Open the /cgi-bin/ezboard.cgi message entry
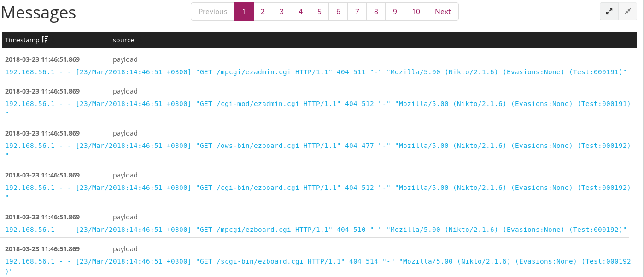The image size is (644, 277). pyautogui.click(x=317, y=188)
